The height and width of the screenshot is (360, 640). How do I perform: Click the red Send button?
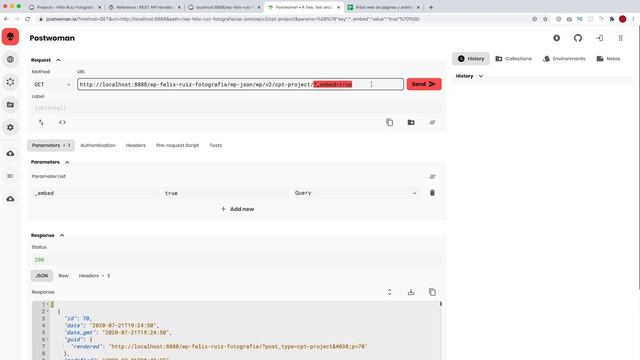(x=424, y=84)
